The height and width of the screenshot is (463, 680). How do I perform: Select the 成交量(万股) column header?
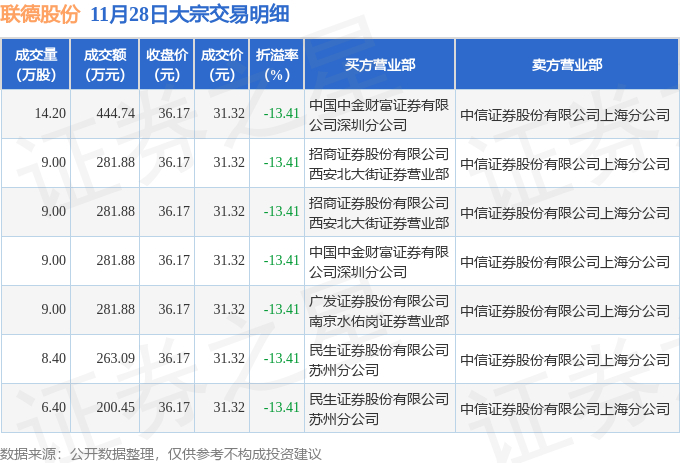(36, 64)
